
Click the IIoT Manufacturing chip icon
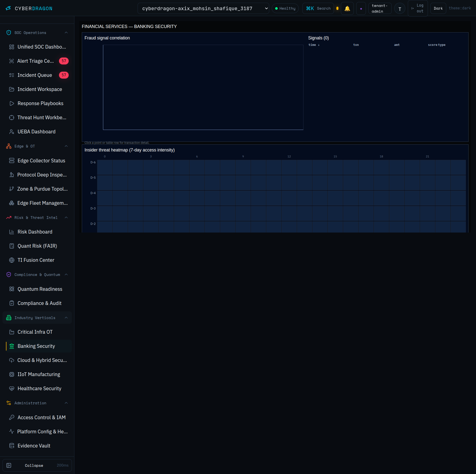[12, 374]
